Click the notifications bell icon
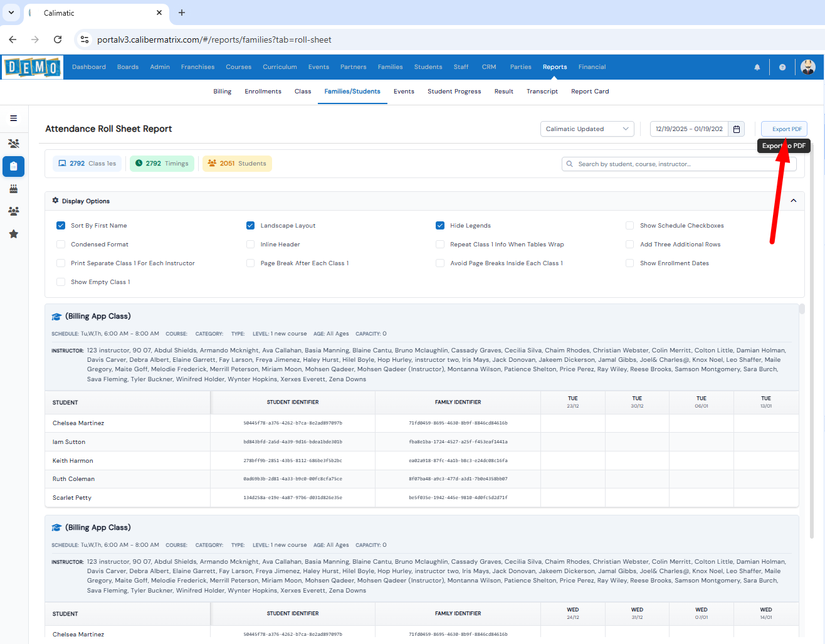This screenshot has height=644, width=825. pyautogui.click(x=757, y=67)
